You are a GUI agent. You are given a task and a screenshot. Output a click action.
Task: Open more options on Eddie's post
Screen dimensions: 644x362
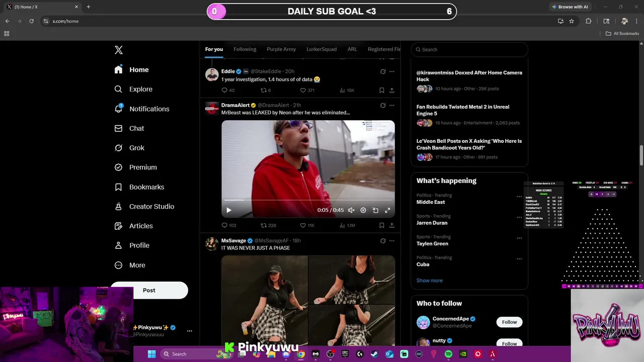391,71
